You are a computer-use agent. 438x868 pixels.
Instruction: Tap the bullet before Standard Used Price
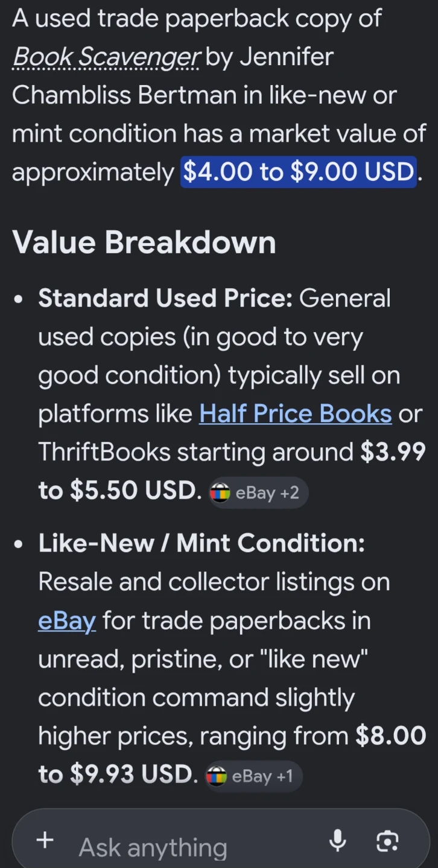click(x=21, y=299)
